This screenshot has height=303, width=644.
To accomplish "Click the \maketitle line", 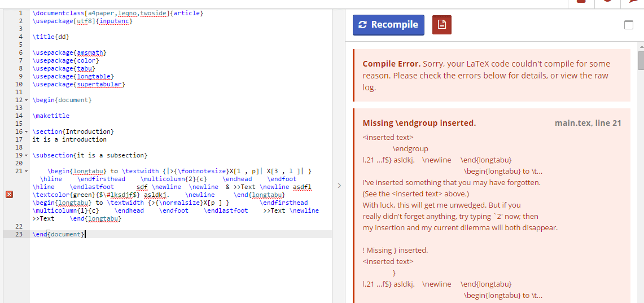I will [x=51, y=116].
